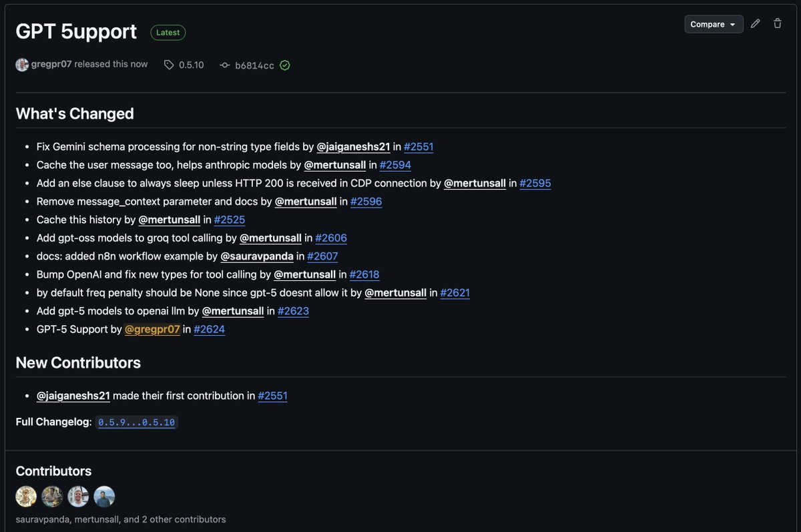Screen dimensions: 801x532
Task: Click the tag icon next to 0.5.10
Action: tap(169, 65)
